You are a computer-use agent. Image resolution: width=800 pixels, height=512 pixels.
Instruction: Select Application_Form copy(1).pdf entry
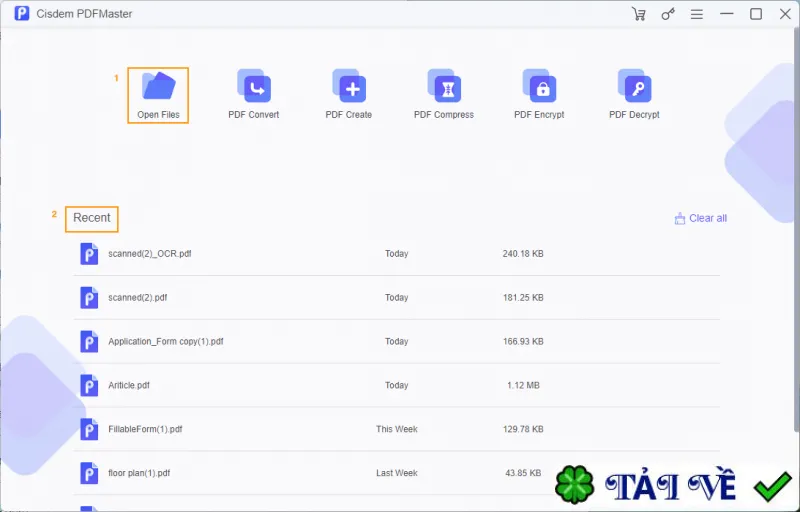[396, 341]
